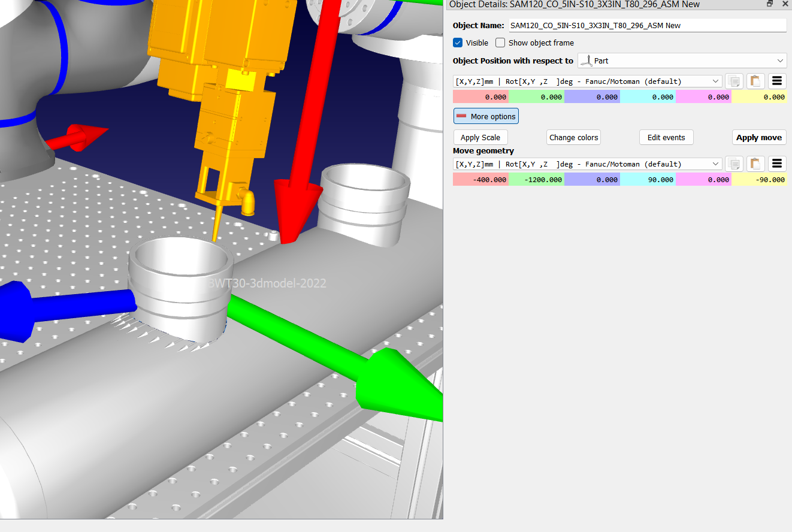792x532 pixels.
Task: Paste values into object position row
Action: [x=755, y=81]
